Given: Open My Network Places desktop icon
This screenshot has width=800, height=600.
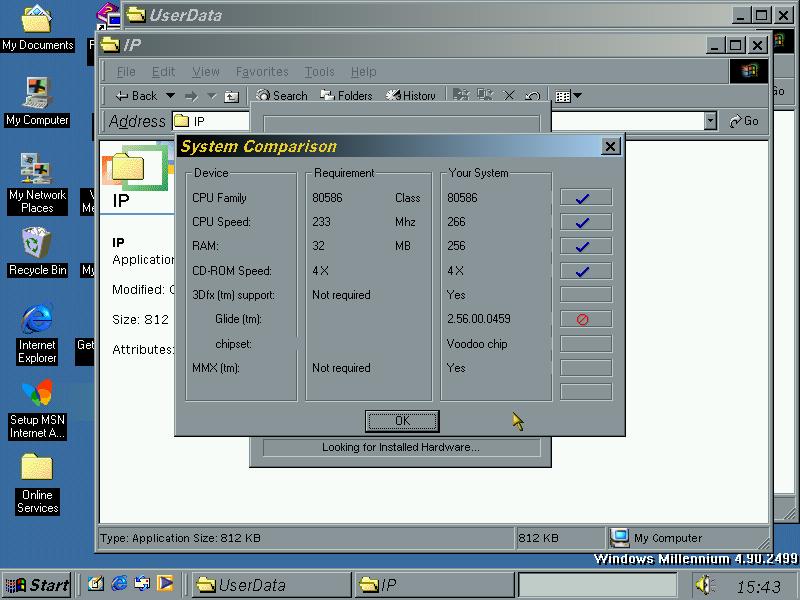Looking at the screenshot, I should pos(37,170).
